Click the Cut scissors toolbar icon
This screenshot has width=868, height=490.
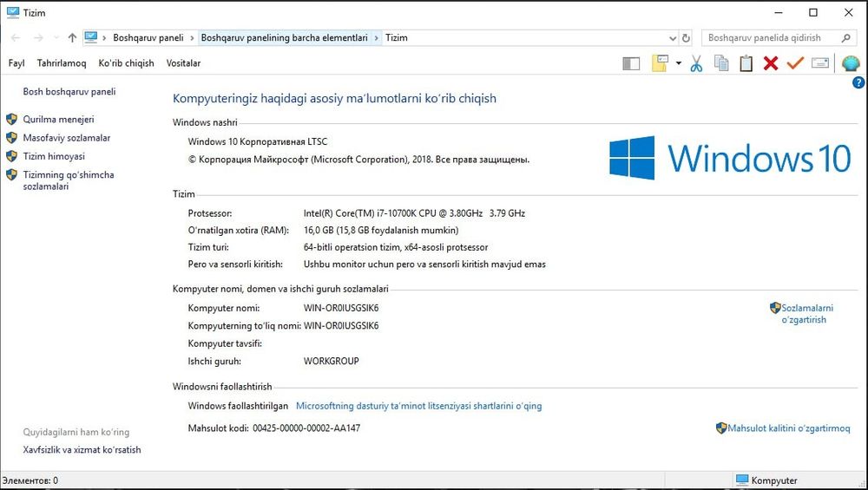(x=696, y=63)
